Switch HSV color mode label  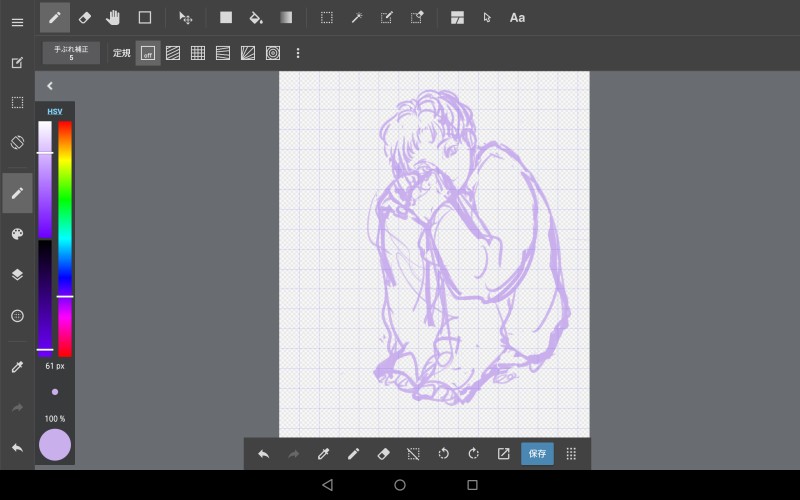pyautogui.click(x=55, y=111)
